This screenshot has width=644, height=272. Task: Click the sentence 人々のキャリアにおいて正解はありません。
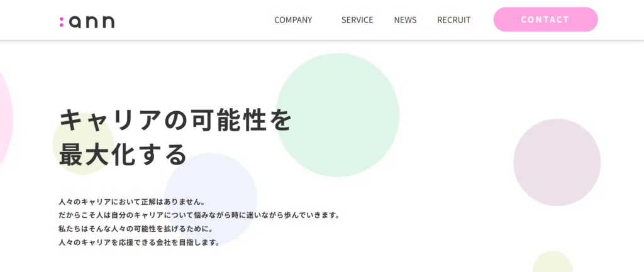pyautogui.click(x=131, y=202)
